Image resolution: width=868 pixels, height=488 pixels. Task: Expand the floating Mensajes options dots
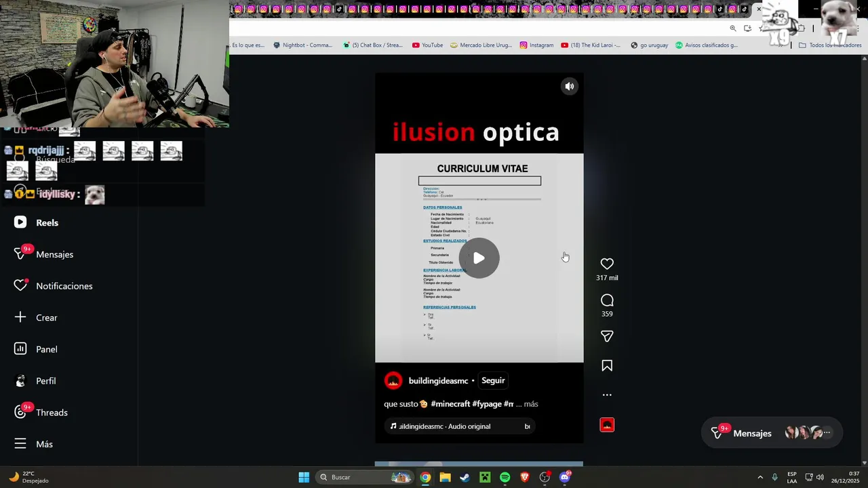827,432
